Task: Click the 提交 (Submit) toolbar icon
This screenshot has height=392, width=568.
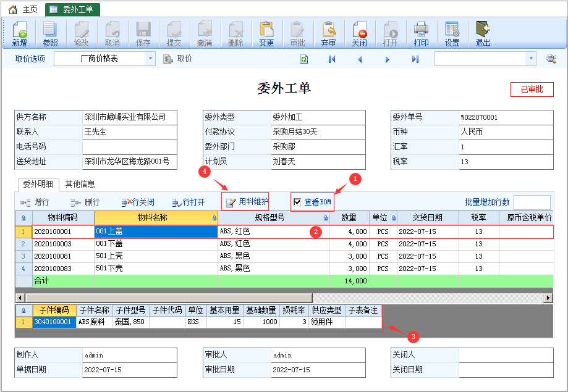Action: click(x=174, y=34)
